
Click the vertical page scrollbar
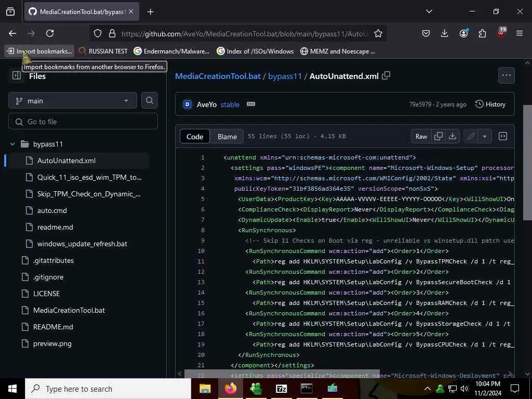(x=528, y=162)
